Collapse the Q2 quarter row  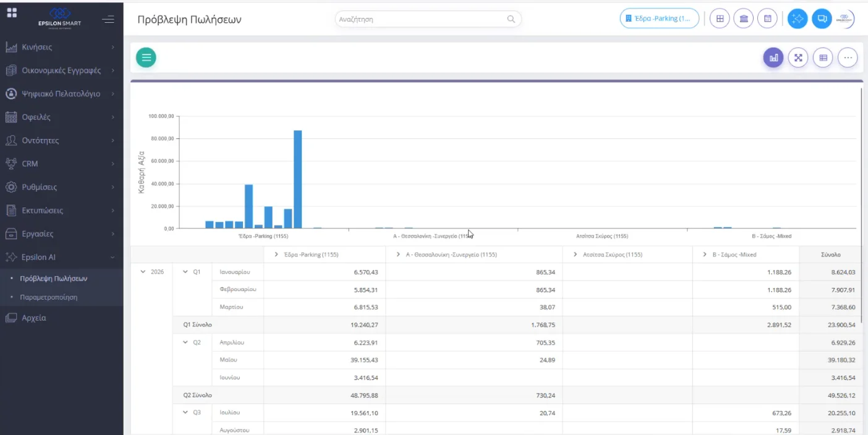pyautogui.click(x=185, y=342)
